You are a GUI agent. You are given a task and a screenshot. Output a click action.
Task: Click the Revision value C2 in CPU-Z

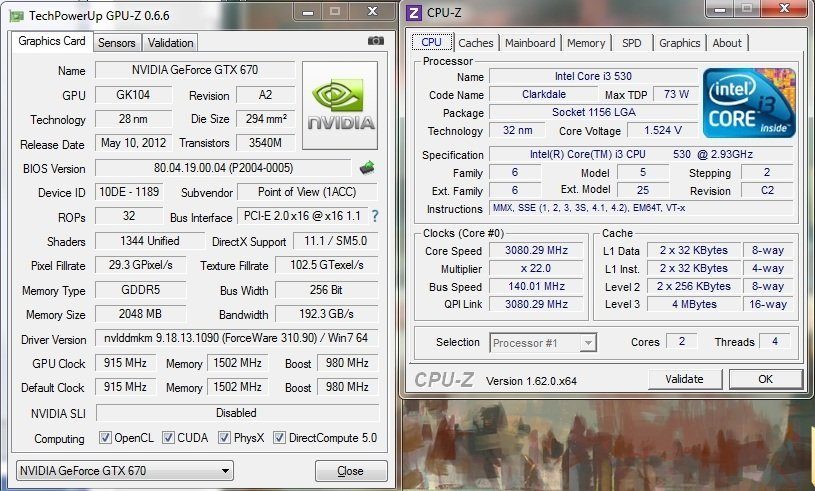pyautogui.click(x=767, y=191)
